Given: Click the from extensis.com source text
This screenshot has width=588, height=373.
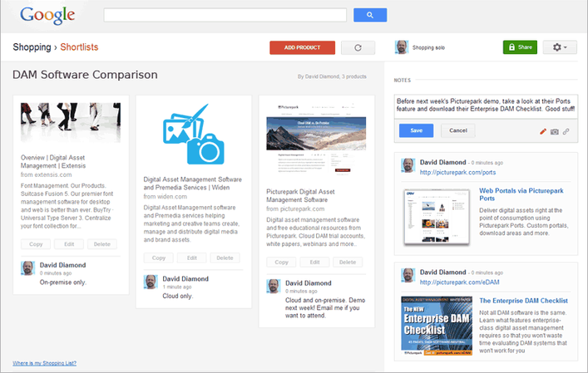Looking at the screenshot, I should 46,175.
